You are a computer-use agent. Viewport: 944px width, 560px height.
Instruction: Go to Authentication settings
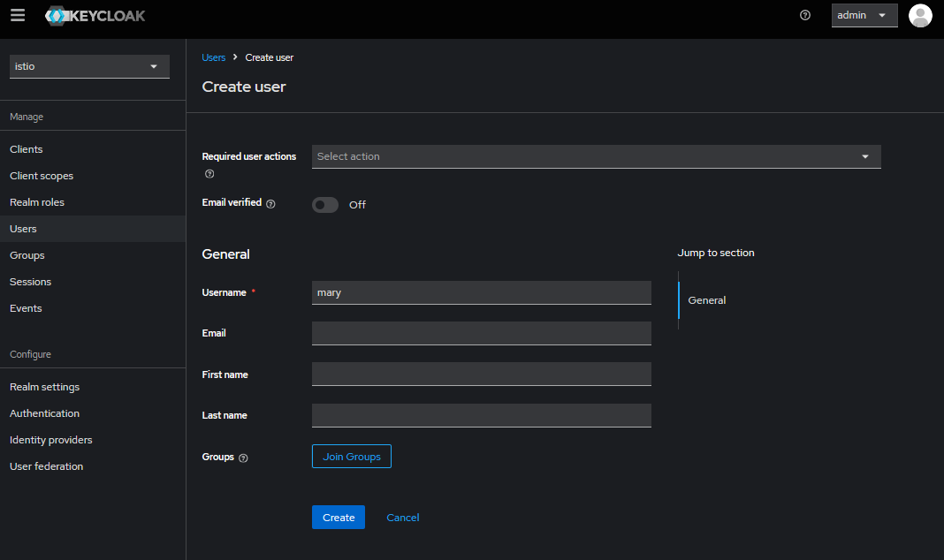[93, 413]
